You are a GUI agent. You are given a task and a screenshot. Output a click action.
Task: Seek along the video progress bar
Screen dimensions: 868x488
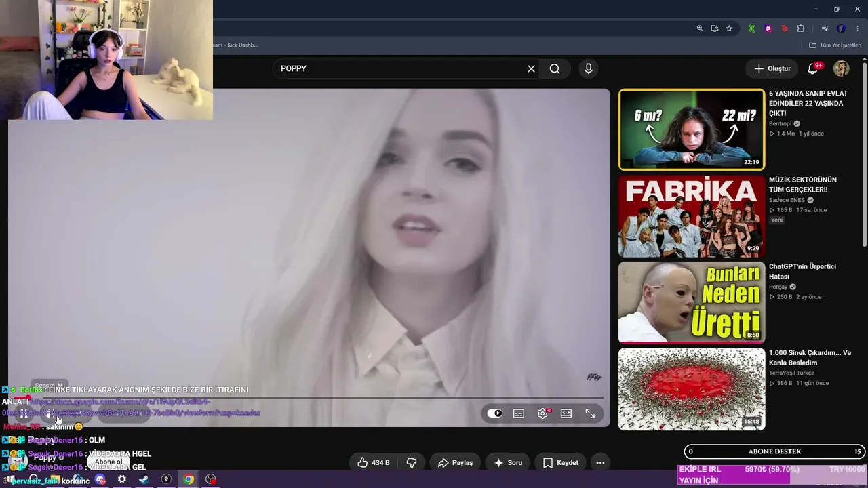[x=306, y=398]
